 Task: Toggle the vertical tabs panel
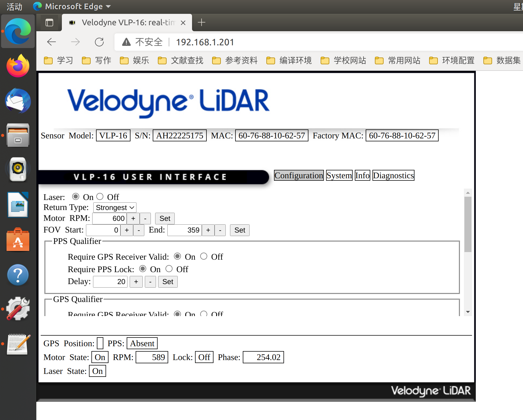[x=49, y=23]
